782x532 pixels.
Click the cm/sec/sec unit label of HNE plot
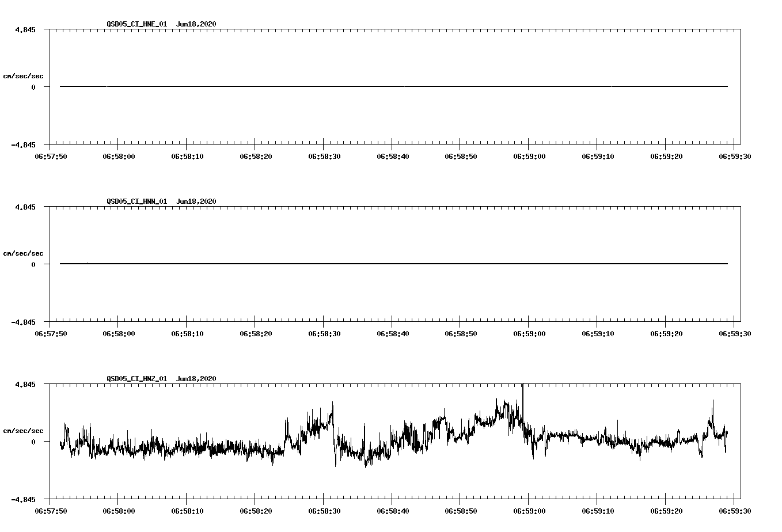(23, 76)
